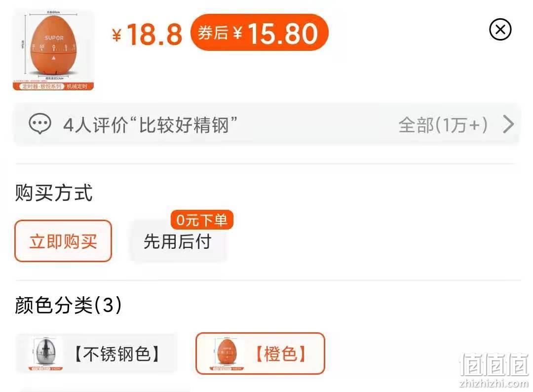The height and width of the screenshot is (392, 533).
Task: Click the 颜色分类(3) section heading
Action: [68, 305]
